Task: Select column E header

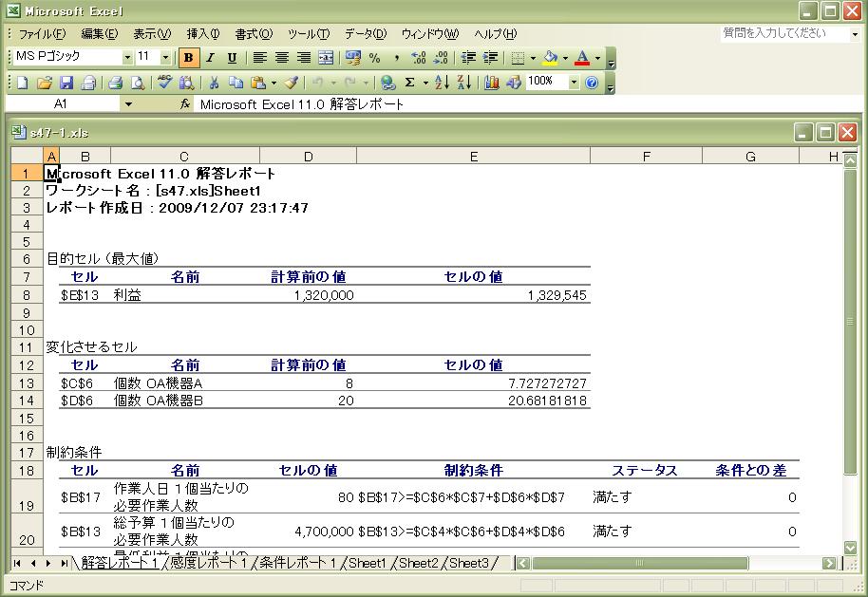Action: [x=473, y=157]
